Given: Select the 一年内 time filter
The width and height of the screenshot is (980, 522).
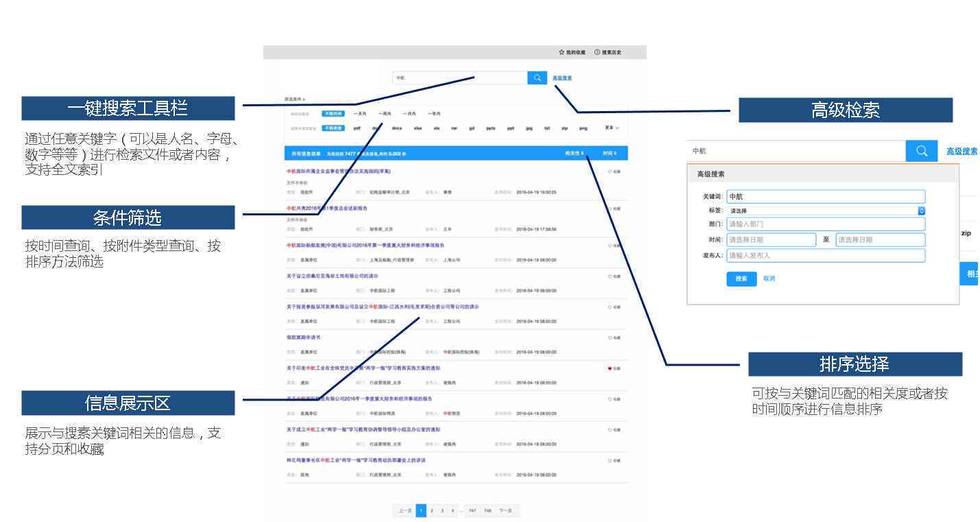Looking at the screenshot, I should point(434,113).
